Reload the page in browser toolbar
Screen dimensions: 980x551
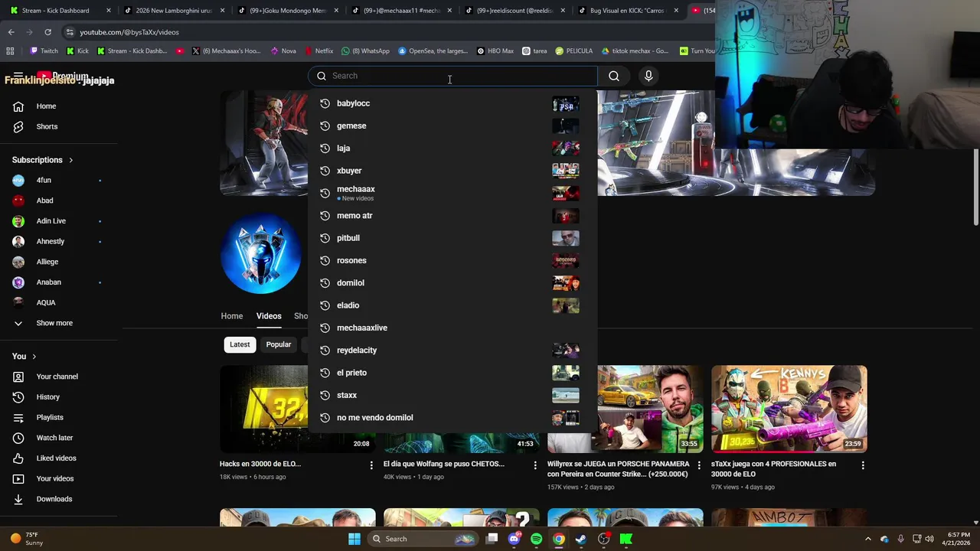point(47,32)
